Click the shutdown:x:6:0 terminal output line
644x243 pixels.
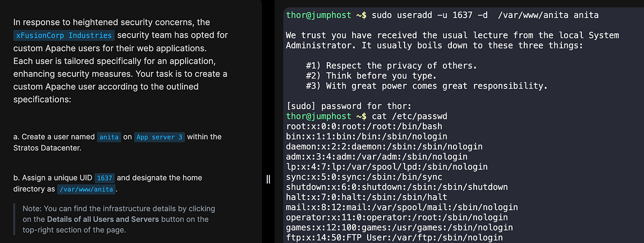(397, 187)
